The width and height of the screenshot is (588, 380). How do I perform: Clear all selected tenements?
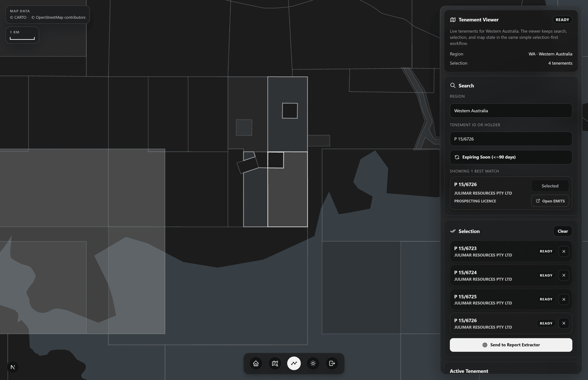tap(563, 231)
